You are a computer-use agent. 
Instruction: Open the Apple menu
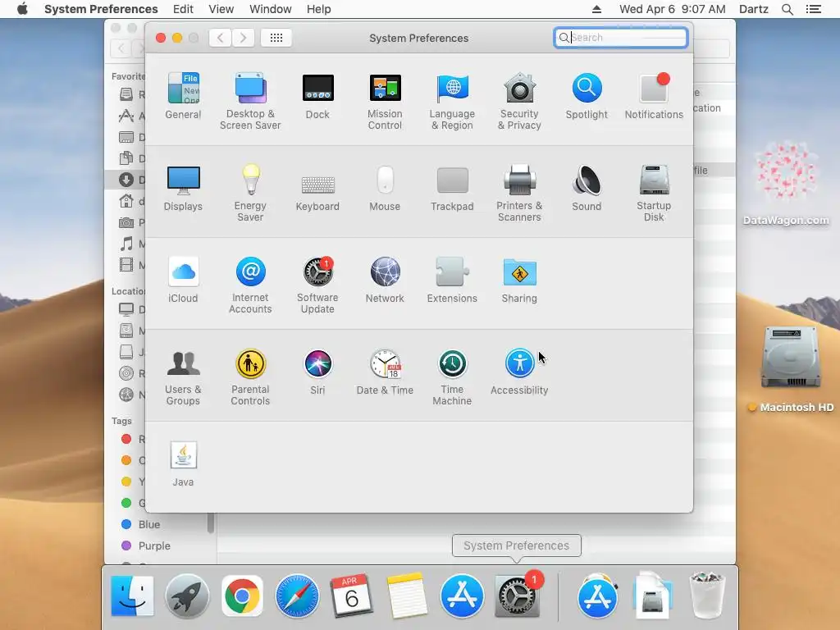pos(22,9)
